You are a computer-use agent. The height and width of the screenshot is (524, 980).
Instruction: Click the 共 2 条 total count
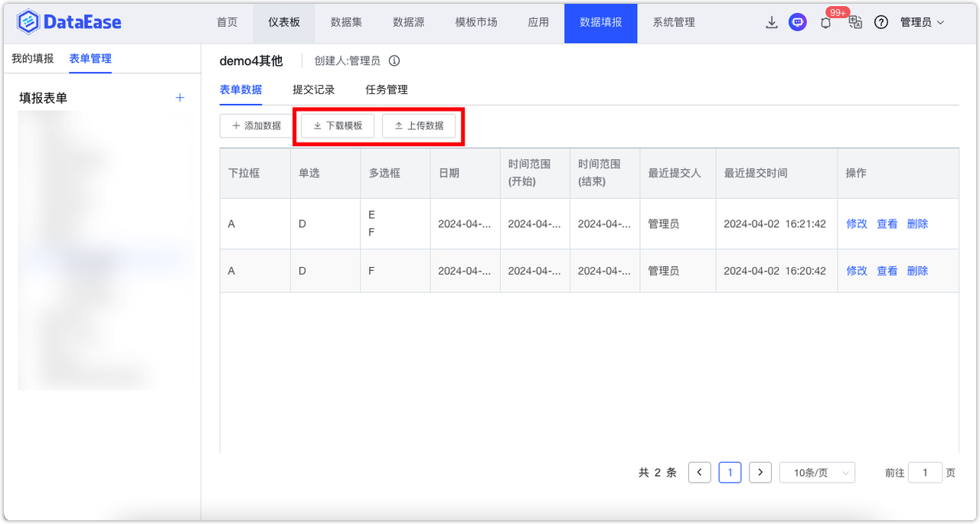pos(658,473)
